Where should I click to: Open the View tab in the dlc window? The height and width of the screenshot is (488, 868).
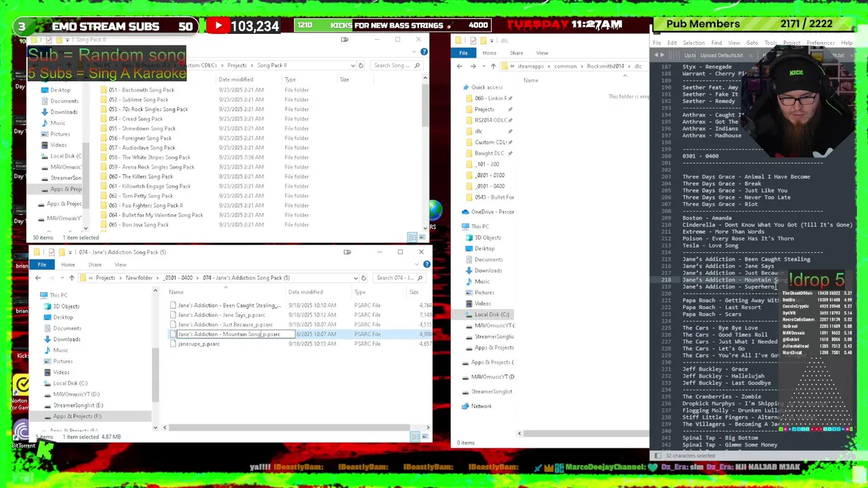coord(542,53)
